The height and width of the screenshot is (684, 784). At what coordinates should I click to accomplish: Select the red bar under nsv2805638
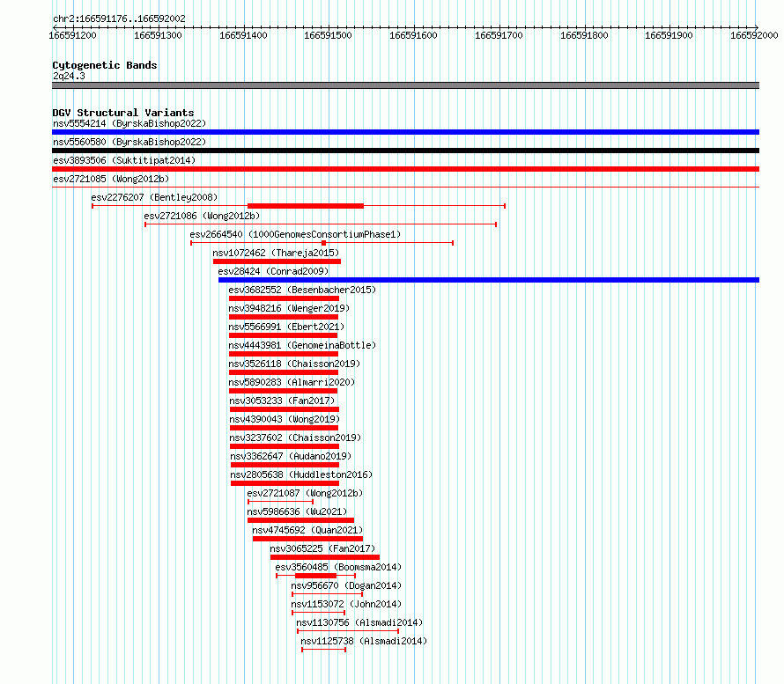(x=285, y=483)
